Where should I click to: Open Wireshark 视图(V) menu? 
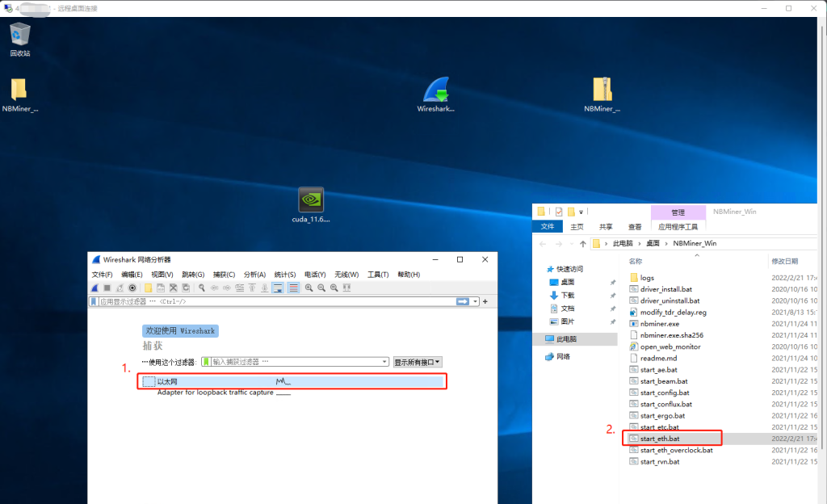[162, 275]
